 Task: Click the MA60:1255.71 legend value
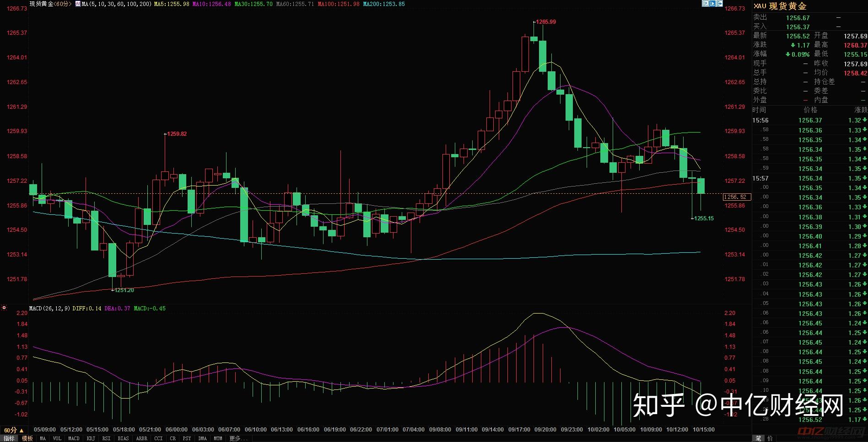(295, 4)
